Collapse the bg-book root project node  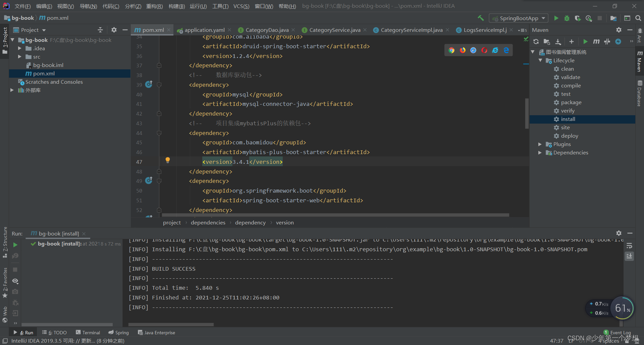[x=12, y=40]
